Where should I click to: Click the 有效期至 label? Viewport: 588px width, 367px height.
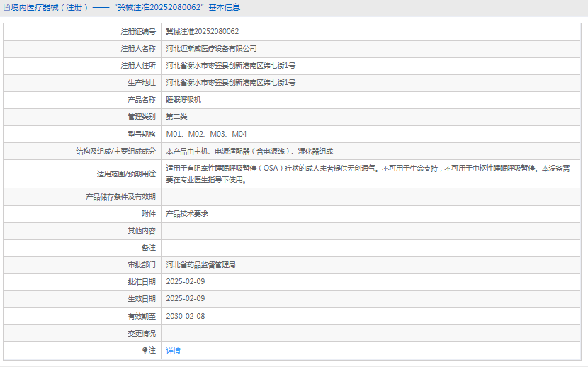(x=142, y=317)
